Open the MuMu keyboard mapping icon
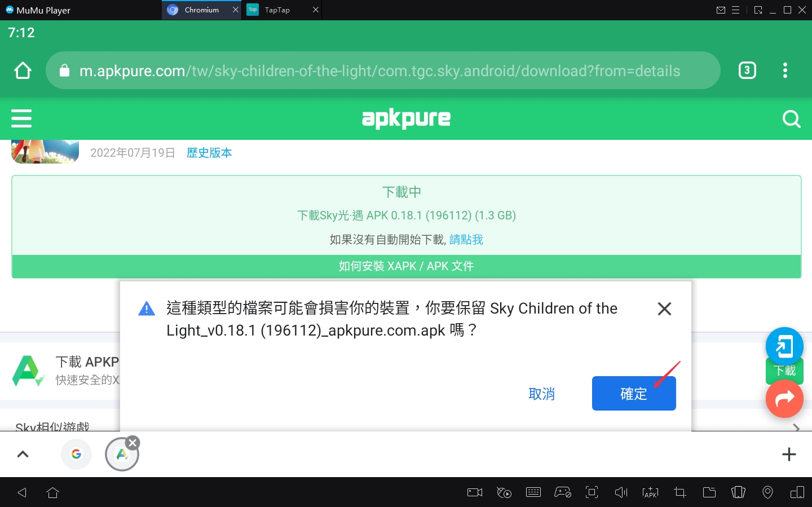 click(533, 492)
